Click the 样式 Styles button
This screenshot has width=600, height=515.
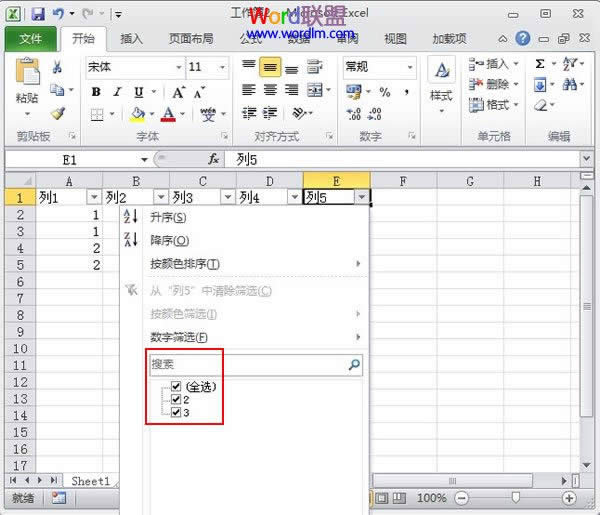pyautogui.click(x=441, y=85)
